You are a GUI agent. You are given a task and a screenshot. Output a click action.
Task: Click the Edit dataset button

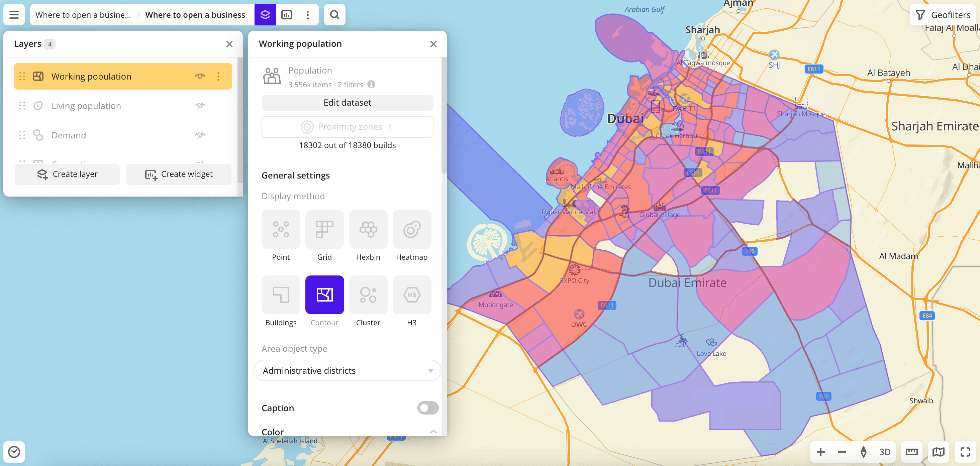coord(347,103)
